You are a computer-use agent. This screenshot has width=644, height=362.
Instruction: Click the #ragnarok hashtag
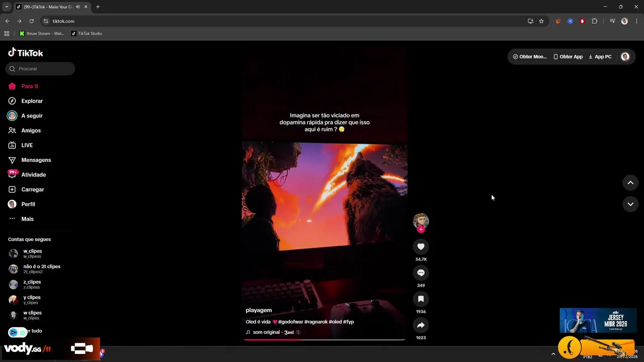click(316, 322)
